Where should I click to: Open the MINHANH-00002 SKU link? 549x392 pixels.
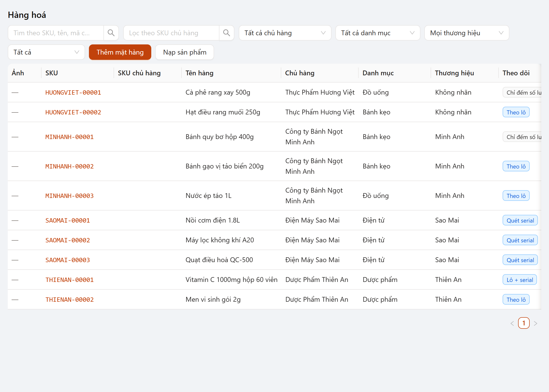[70, 166]
